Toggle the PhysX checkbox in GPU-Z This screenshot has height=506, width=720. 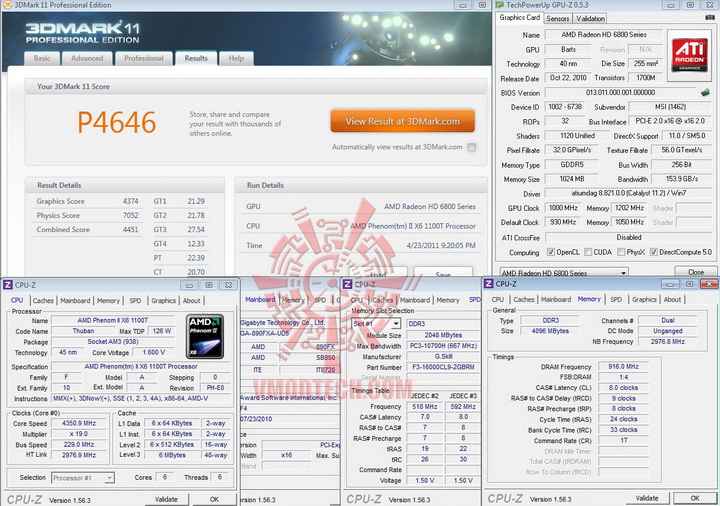click(x=621, y=252)
